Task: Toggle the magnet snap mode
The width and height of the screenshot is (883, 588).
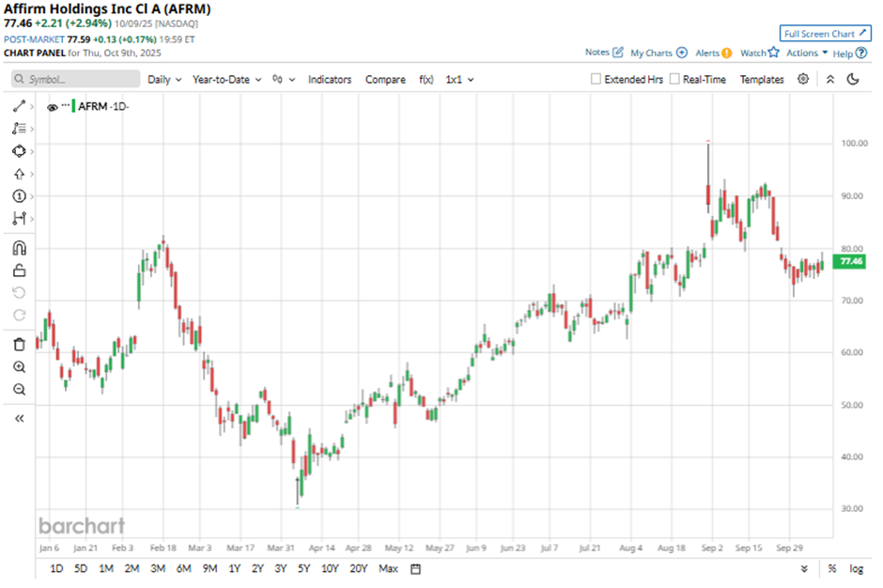Action: click(19, 248)
